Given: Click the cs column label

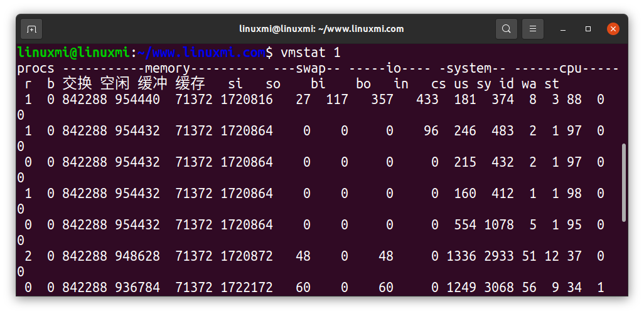Looking at the screenshot, I should click(x=439, y=84).
